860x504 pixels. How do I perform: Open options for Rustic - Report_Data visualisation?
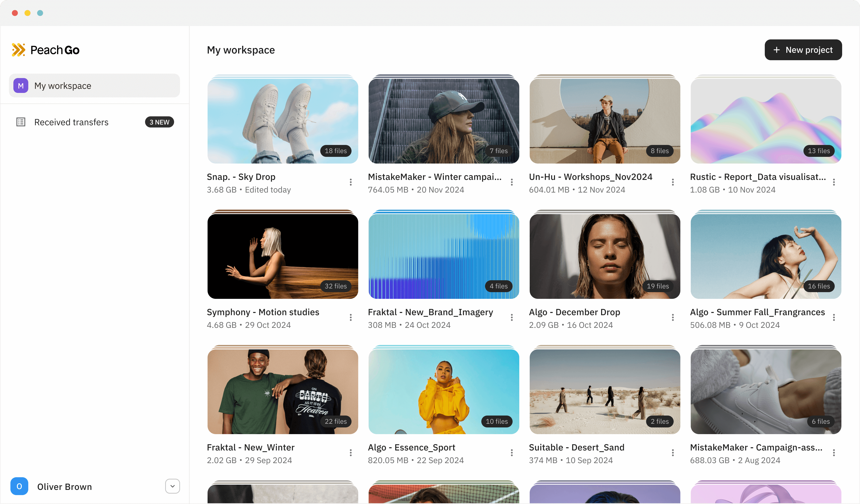tap(834, 182)
